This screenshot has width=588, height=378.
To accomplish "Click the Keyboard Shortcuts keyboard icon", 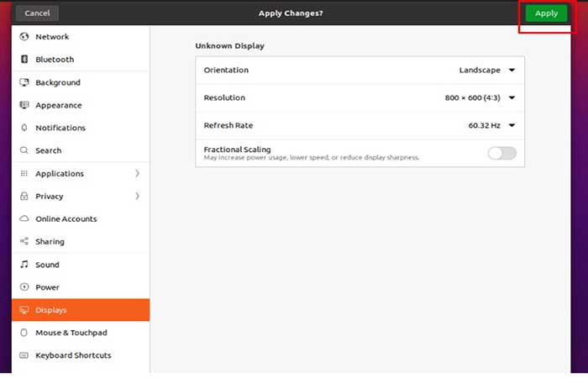I will 24,355.
